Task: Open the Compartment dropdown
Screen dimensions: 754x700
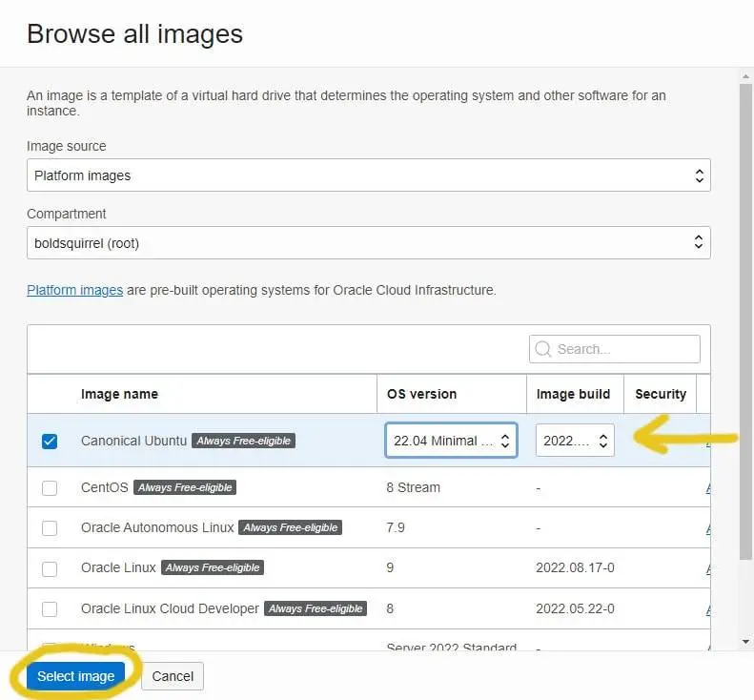Action: pyautogui.click(x=368, y=243)
